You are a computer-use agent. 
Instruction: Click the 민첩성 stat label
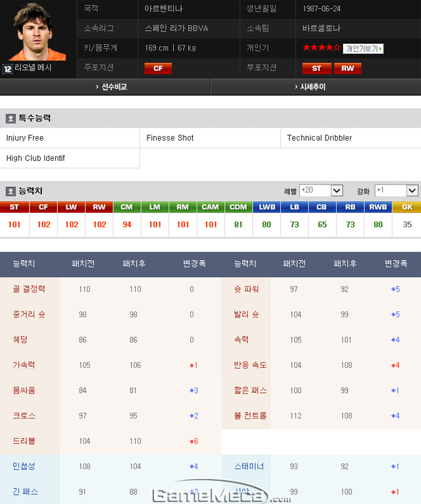[24, 466]
